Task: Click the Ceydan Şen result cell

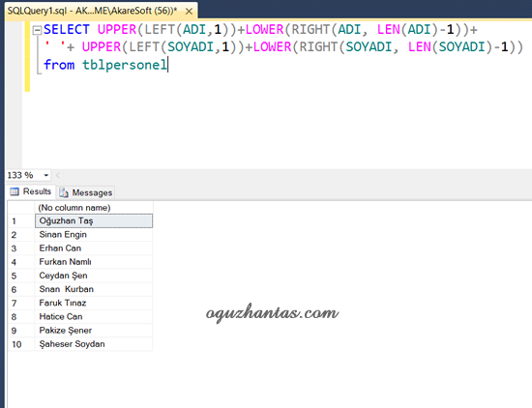Action: coord(94,276)
